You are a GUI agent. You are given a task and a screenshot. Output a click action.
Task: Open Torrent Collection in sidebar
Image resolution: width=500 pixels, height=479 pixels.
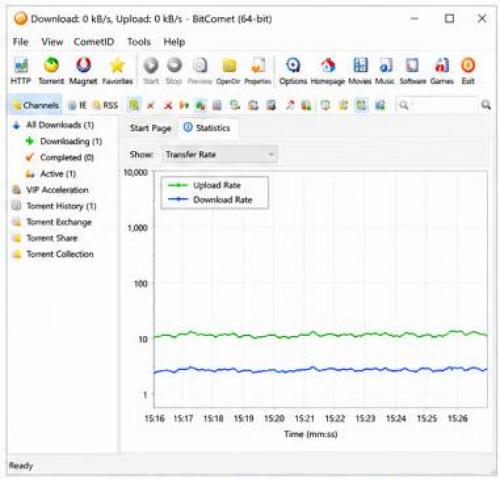coord(60,254)
